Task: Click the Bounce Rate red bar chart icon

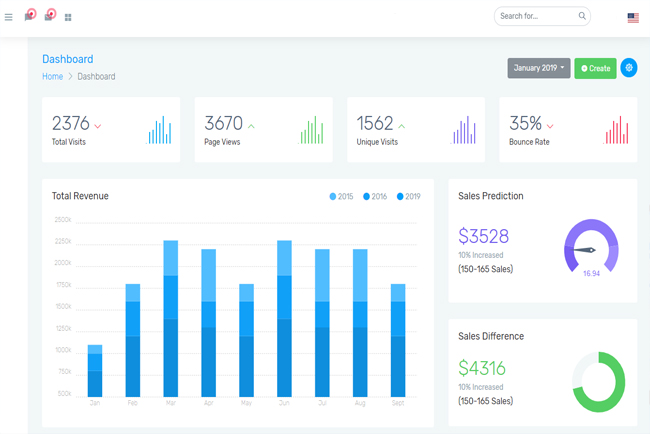Action: tap(616, 130)
